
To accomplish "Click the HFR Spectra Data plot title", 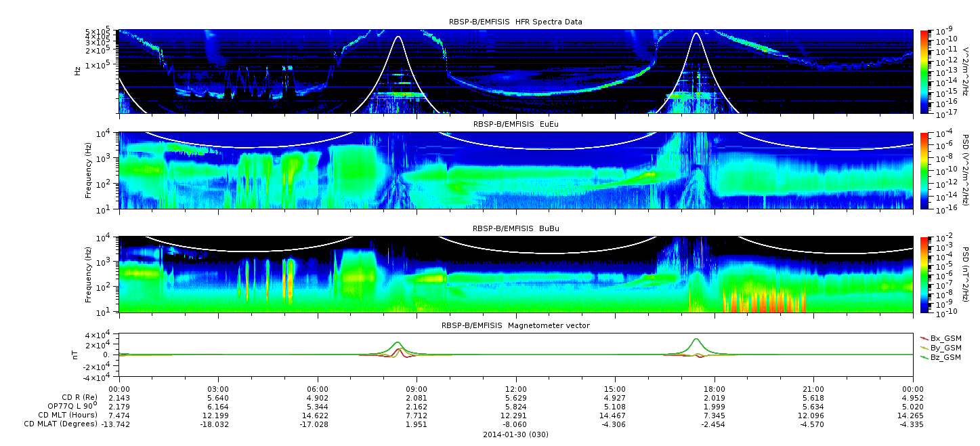I will [x=515, y=22].
